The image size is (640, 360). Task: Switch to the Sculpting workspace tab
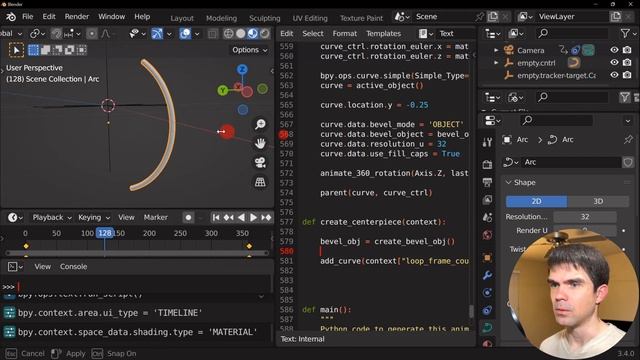click(264, 18)
